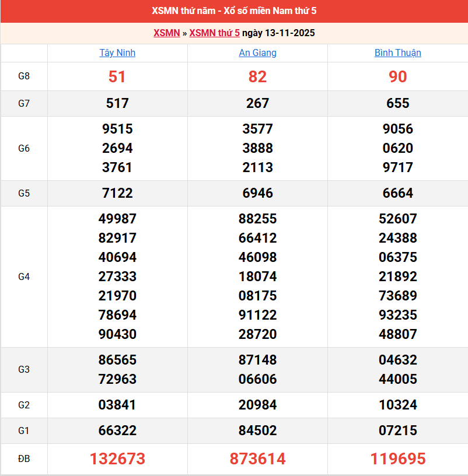Click Tây Ninh G8 result 51

coord(117,76)
